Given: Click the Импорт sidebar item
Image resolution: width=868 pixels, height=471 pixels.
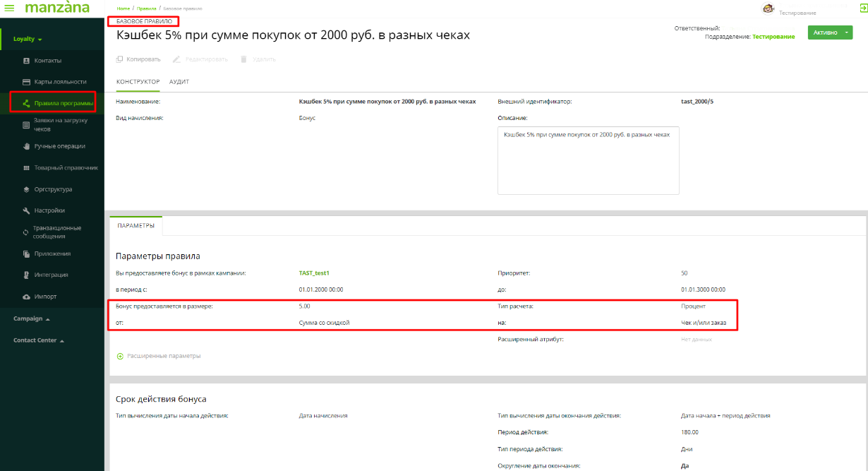Looking at the screenshot, I should 45,297.
